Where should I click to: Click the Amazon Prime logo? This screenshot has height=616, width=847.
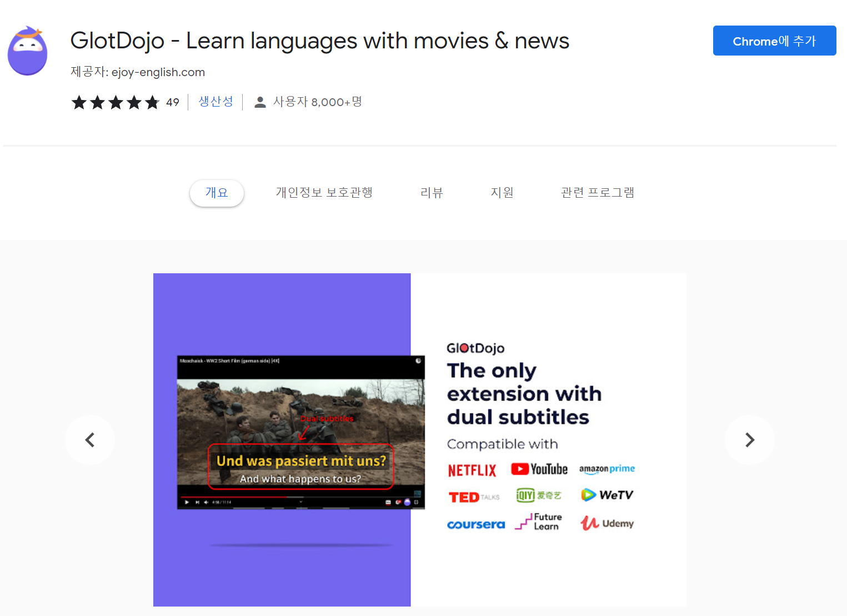click(607, 469)
